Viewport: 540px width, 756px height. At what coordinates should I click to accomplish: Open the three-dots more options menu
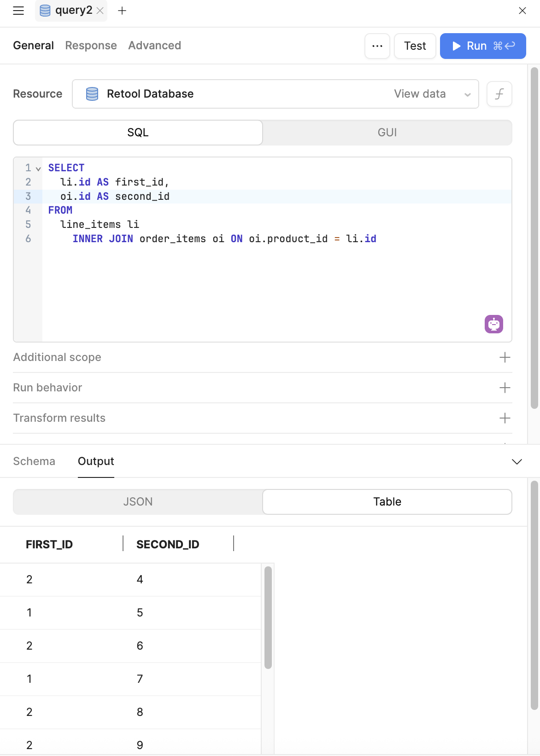point(377,46)
